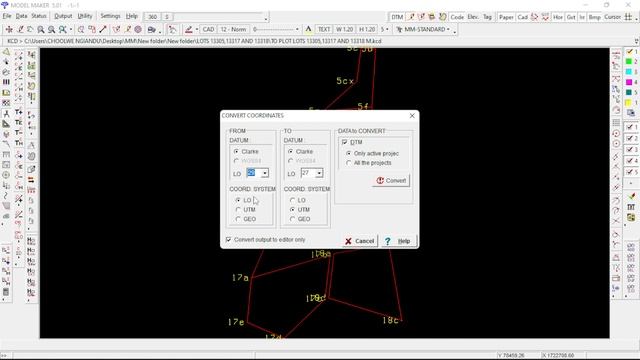Click the grid hash icon at top right
Screen dimensions: 640x360
628,17
